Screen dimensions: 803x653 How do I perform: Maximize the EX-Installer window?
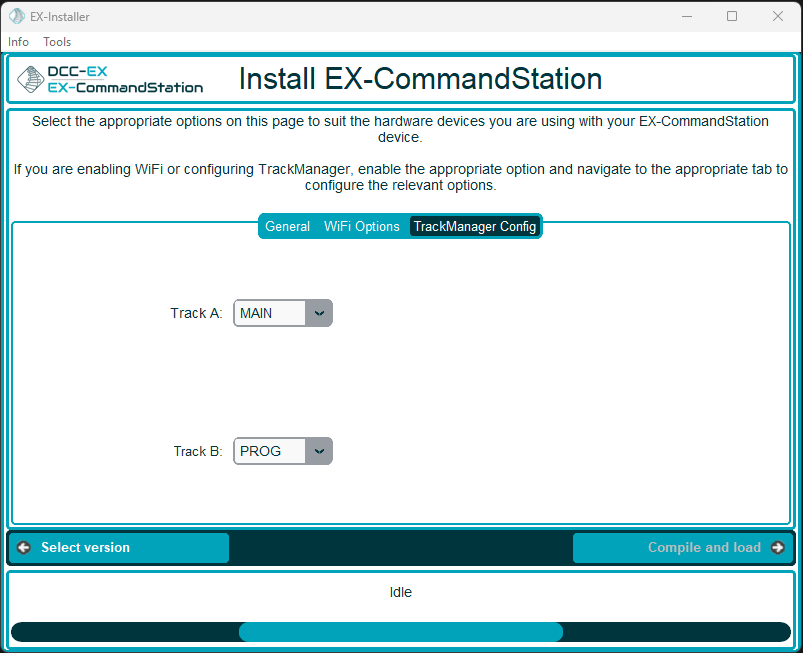coord(732,16)
